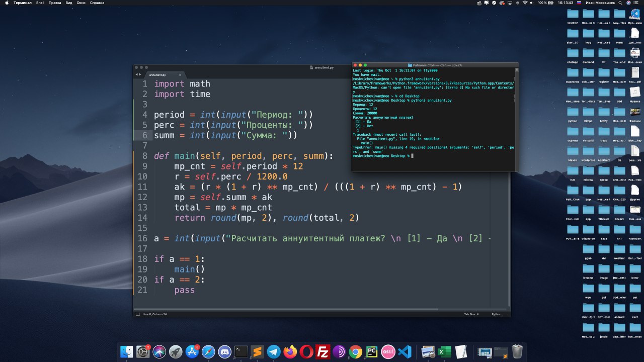The image size is (644, 362).
Task: Launch Siri from the dock
Action: click(x=159, y=351)
